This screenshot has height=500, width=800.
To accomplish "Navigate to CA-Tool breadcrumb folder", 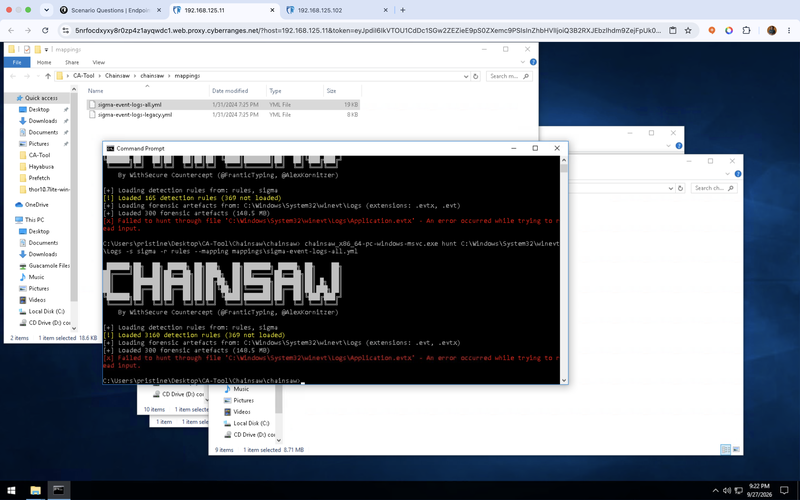I will pos(84,76).
